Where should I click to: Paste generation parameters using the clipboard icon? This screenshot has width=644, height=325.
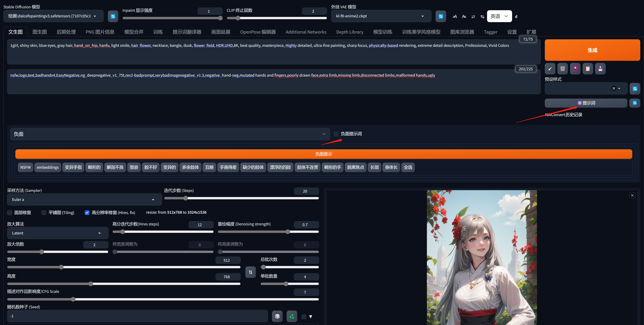point(587,69)
